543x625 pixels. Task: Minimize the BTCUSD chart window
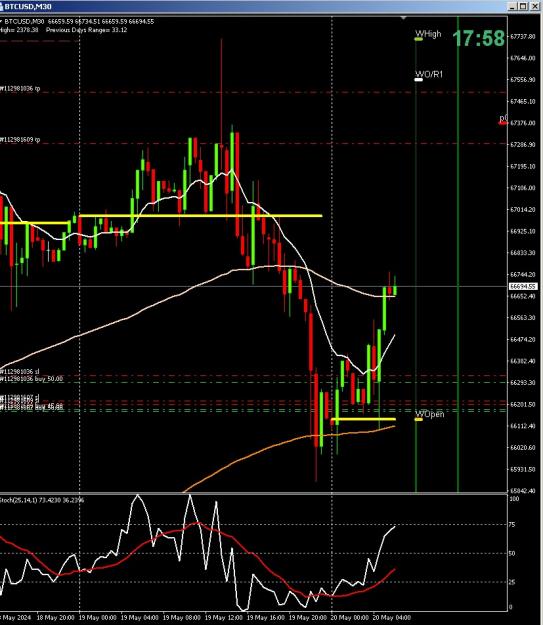point(514,6)
